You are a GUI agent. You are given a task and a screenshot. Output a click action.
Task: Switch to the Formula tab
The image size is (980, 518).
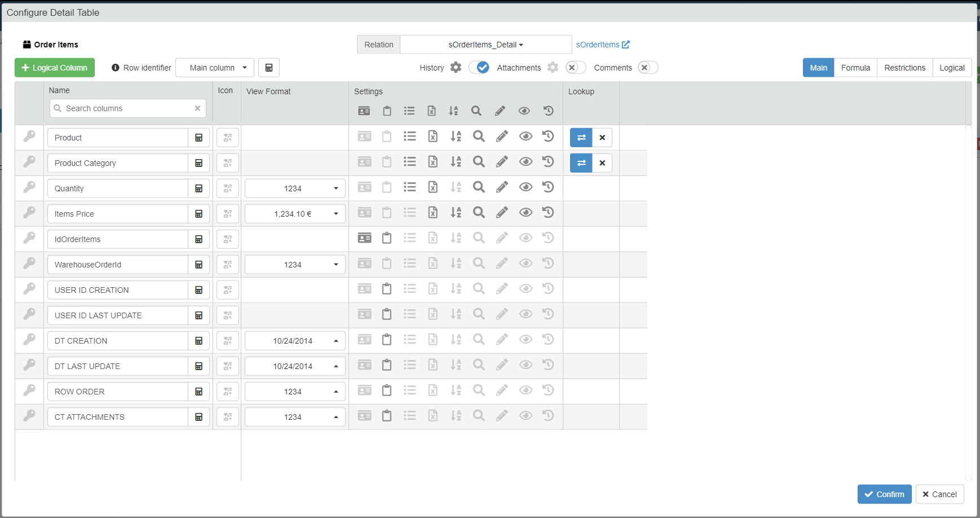(855, 68)
